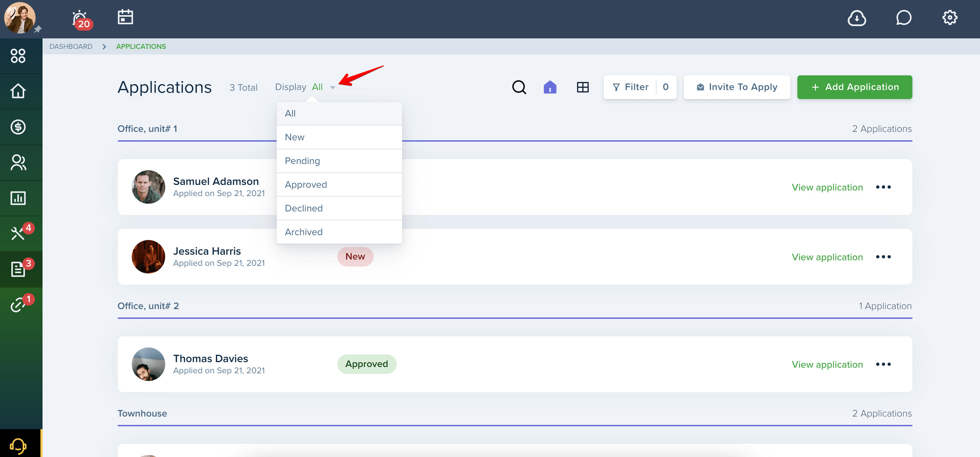The image size is (980, 457).
Task: Go to properties home icon in sidebar
Action: (x=18, y=91)
